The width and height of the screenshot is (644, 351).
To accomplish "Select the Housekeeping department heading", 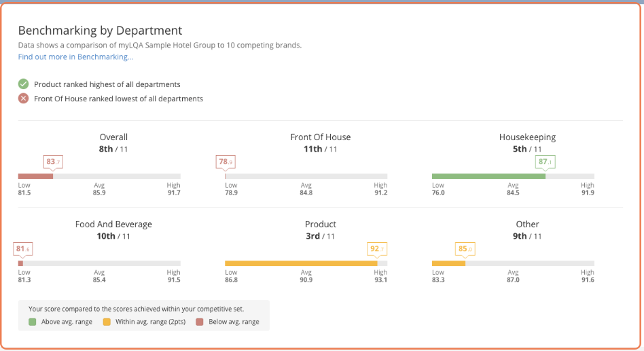I will [527, 137].
